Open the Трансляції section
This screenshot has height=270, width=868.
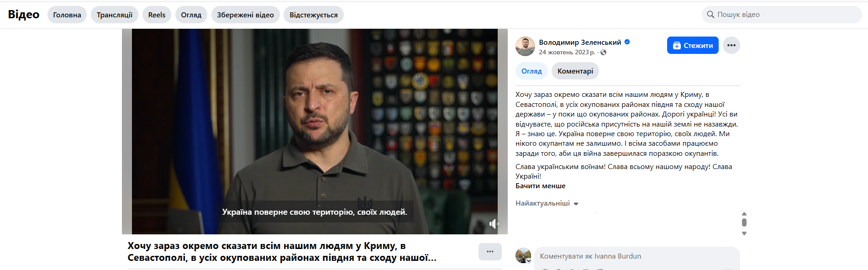click(x=115, y=15)
